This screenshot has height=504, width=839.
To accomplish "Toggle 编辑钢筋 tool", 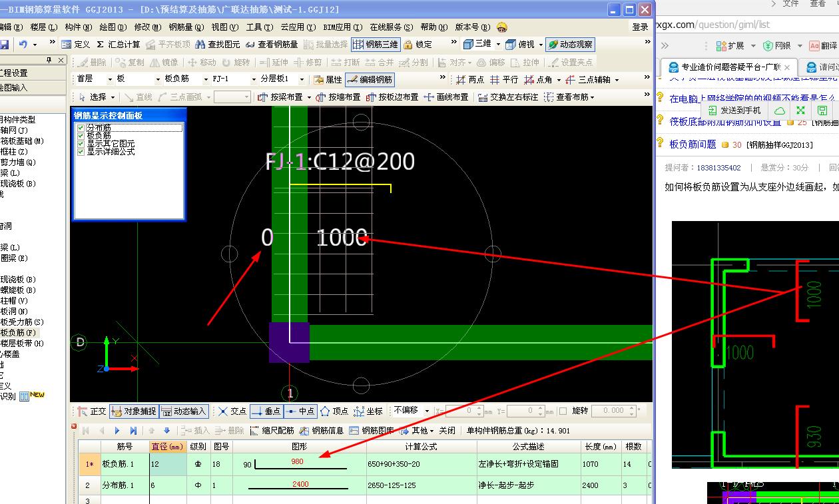I will point(370,80).
